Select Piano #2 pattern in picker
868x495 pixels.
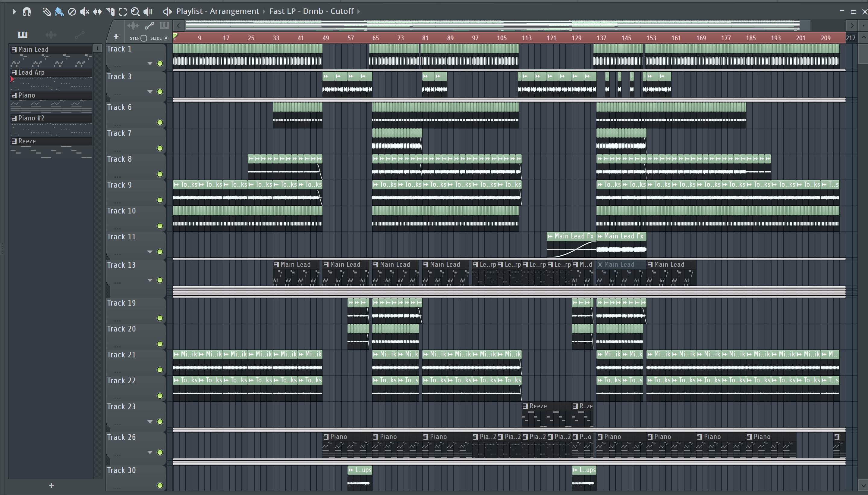pyautogui.click(x=51, y=118)
